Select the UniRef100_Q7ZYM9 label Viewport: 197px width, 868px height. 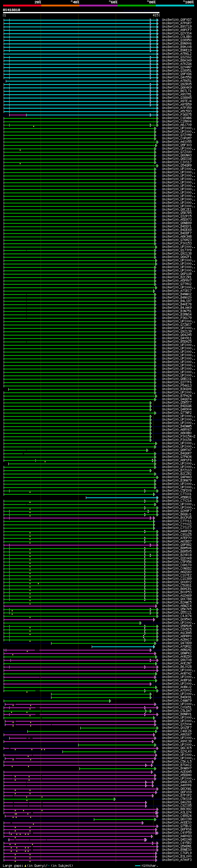click(x=176, y=135)
